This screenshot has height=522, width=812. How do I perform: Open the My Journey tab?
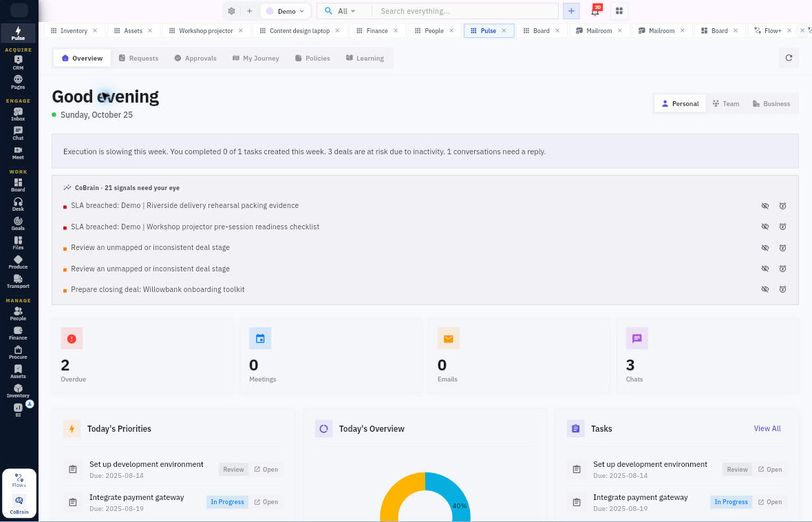pos(256,58)
